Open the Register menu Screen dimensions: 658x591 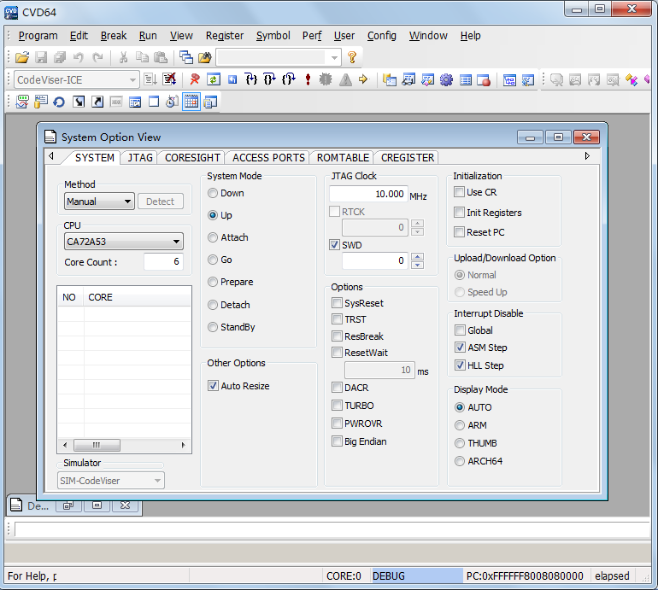point(224,35)
